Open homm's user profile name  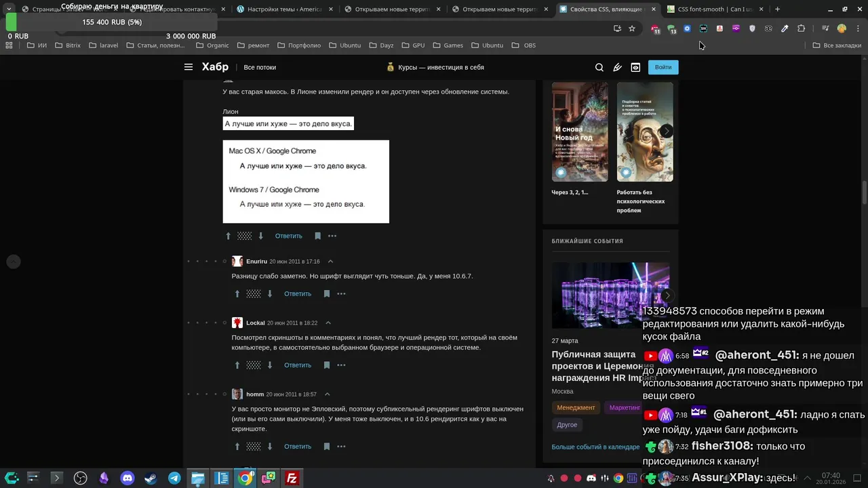255,394
